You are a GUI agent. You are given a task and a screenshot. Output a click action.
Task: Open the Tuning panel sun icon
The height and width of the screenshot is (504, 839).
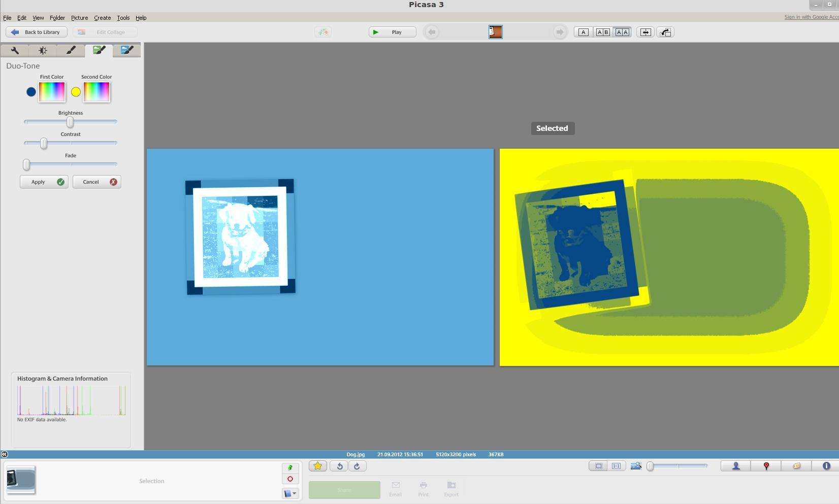[43, 50]
